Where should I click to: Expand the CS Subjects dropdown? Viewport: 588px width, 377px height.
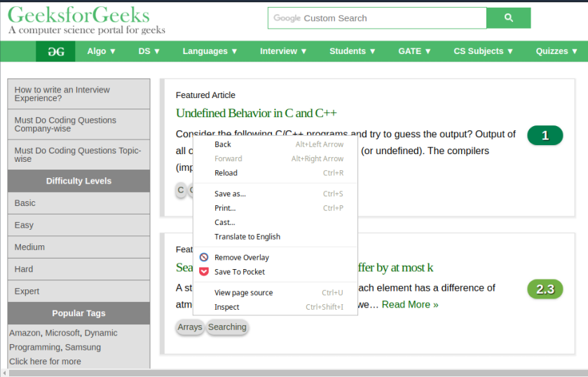click(x=483, y=51)
